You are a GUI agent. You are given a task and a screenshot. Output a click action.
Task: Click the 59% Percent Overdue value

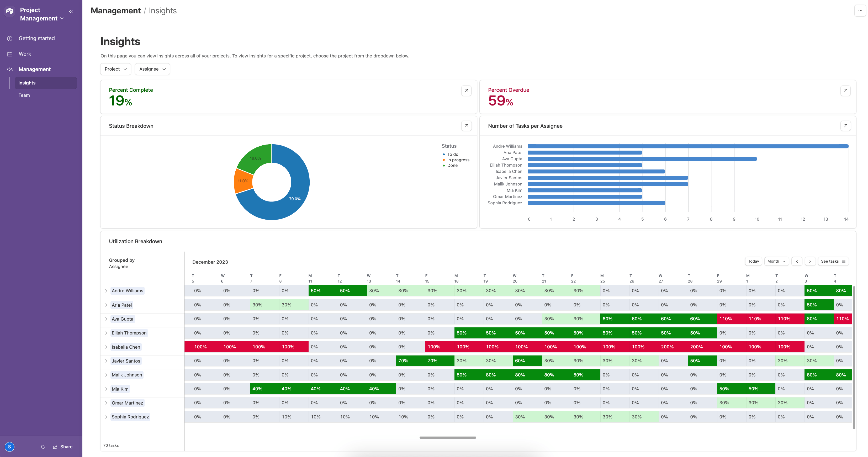tap(500, 101)
